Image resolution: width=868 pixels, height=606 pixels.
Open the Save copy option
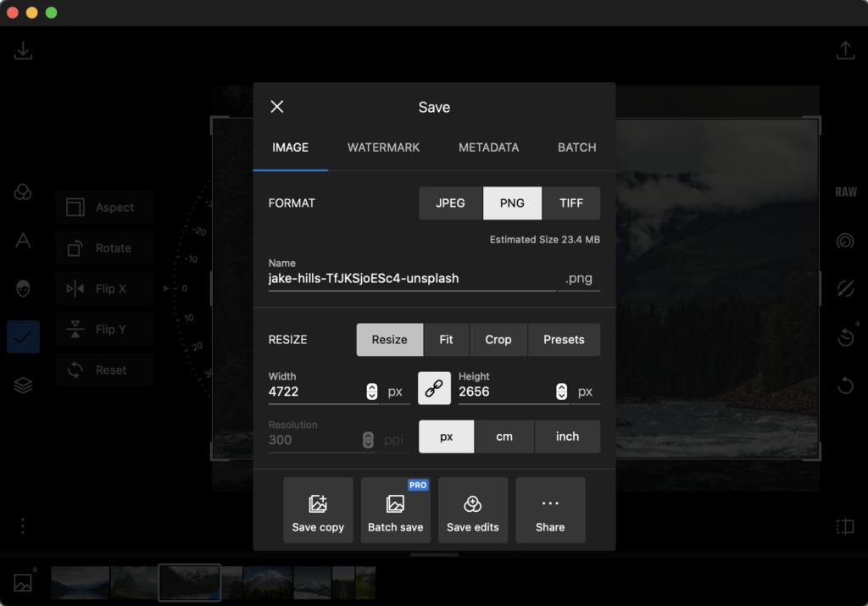click(318, 509)
